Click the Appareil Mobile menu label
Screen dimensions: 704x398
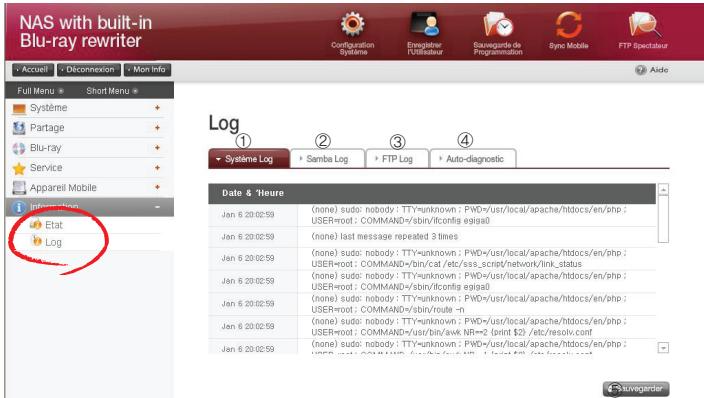(x=63, y=188)
